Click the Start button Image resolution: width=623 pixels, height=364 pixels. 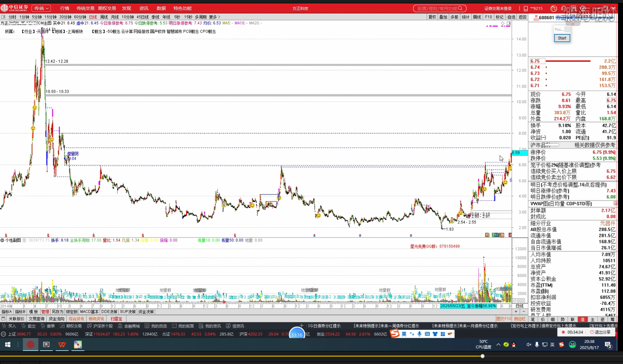(x=562, y=38)
